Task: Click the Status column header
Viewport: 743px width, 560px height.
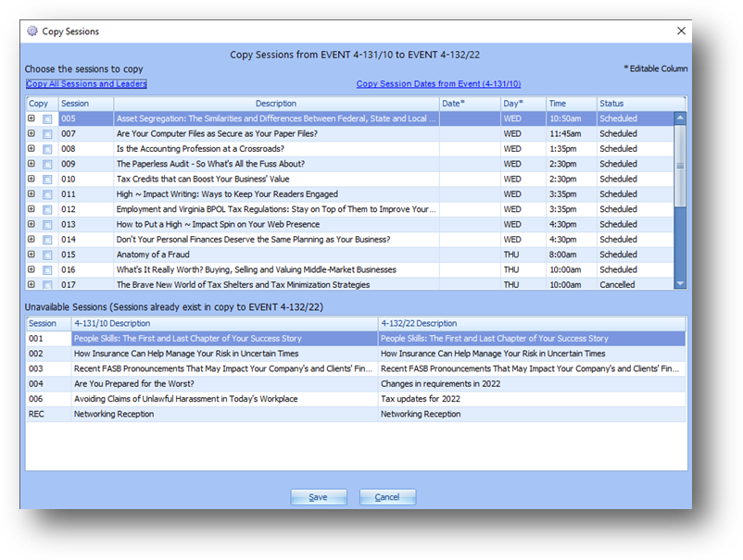Action: point(641,104)
